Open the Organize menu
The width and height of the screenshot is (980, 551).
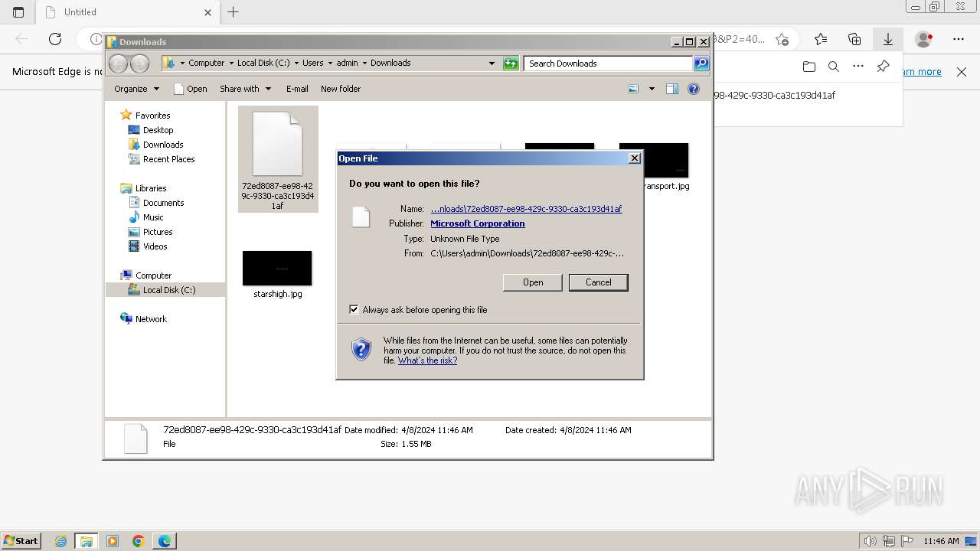tap(136, 89)
